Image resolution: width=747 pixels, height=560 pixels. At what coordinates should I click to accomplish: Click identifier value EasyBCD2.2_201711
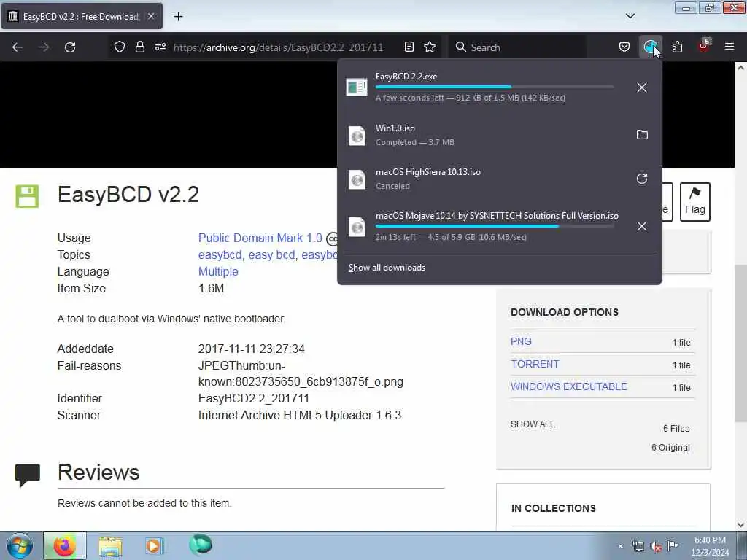point(253,398)
